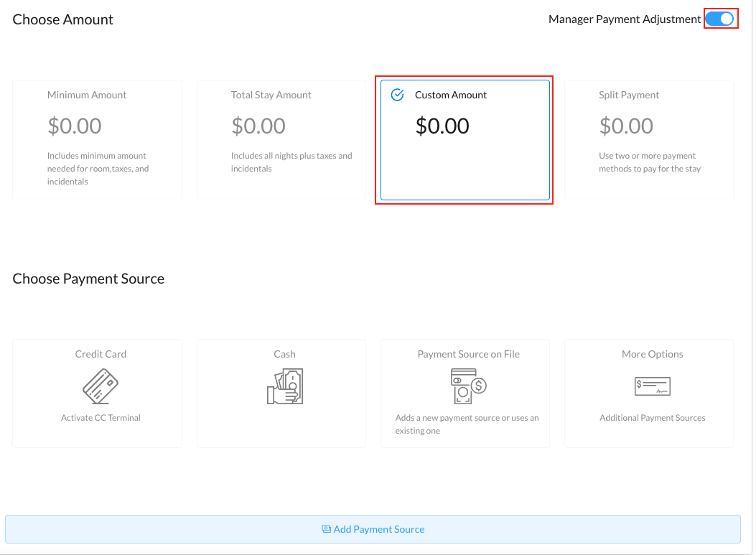Click the checkmark icon beside Custom Amount
This screenshot has height=555, width=756.
397,95
